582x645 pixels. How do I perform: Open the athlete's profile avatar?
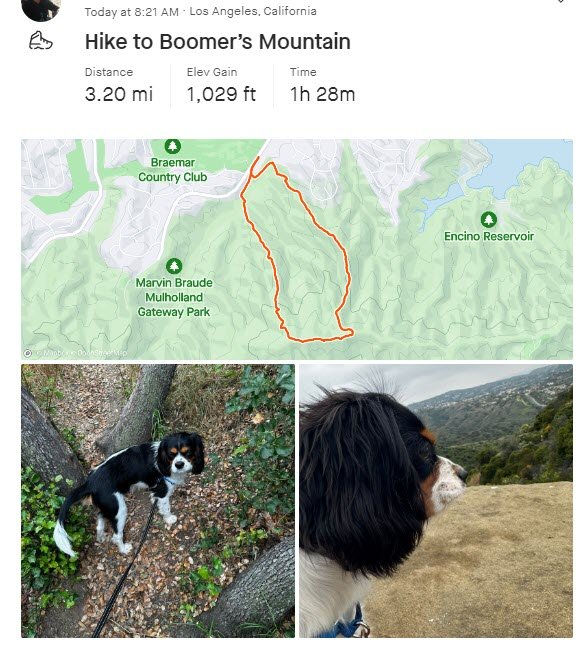(41, 8)
